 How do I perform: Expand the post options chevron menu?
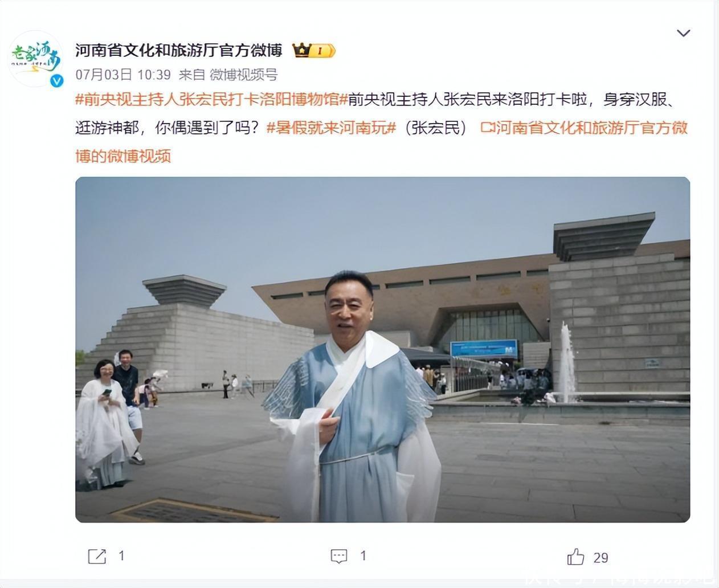click(683, 33)
